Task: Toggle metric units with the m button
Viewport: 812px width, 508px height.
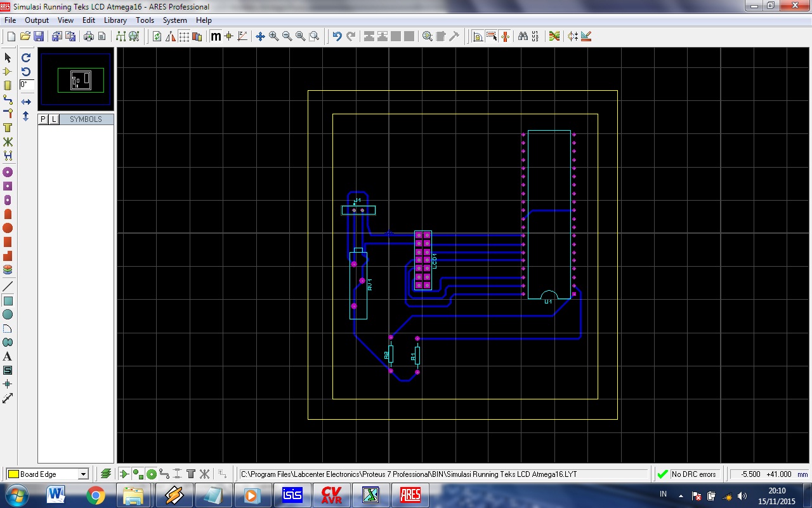Action: point(216,36)
